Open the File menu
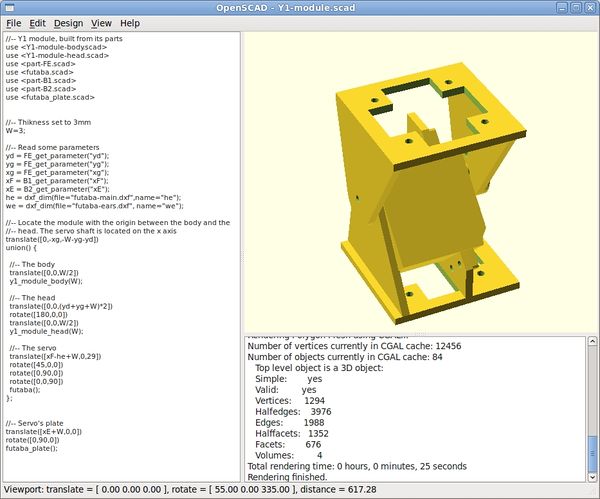 pos(13,22)
